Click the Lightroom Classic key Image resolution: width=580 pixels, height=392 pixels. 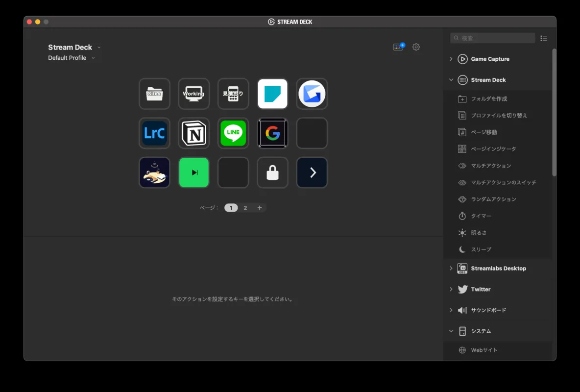pyautogui.click(x=154, y=133)
